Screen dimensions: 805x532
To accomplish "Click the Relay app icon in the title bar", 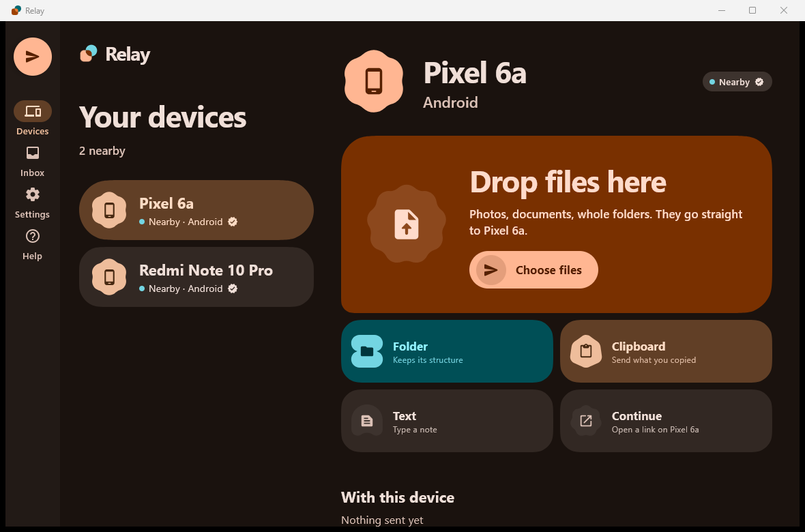I will [x=16, y=10].
